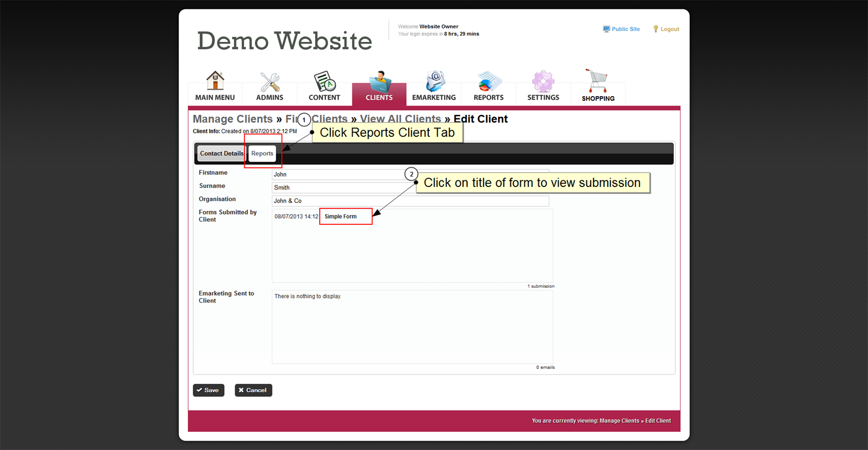This screenshot has height=450, width=868.
Task: Open the Reports pie chart icon
Action: coord(488,82)
